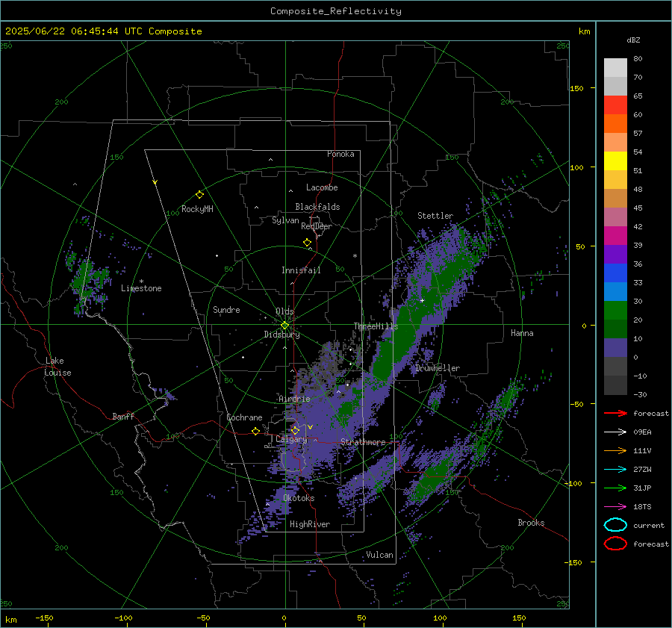Click the green 31JP arrow legend icon

(x=615, y=488)
